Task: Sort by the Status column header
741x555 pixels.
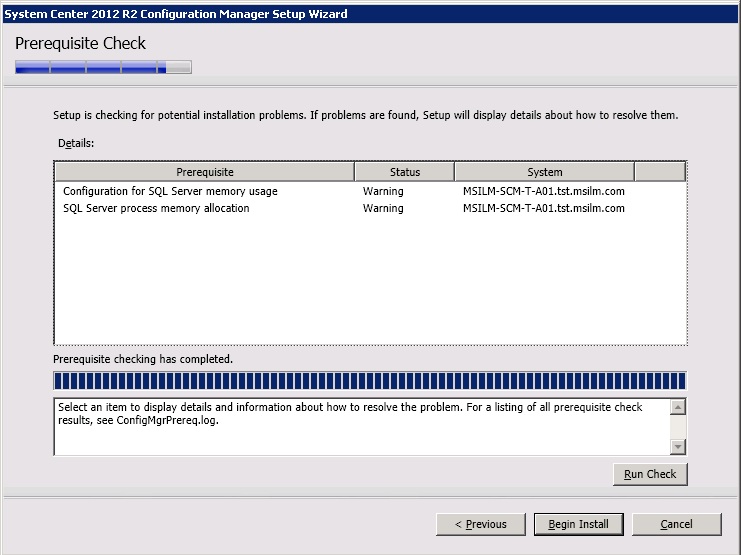Action: tap(404, 172)
